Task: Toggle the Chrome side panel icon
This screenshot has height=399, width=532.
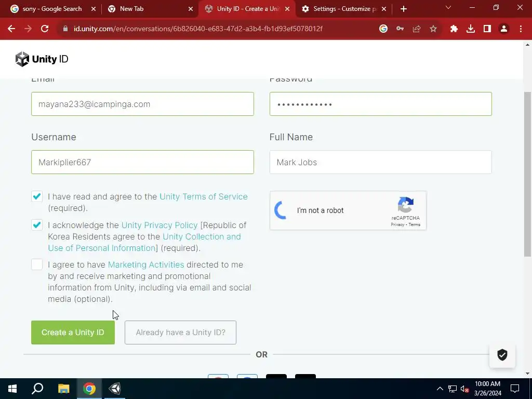Action: (x=487, y=29)
